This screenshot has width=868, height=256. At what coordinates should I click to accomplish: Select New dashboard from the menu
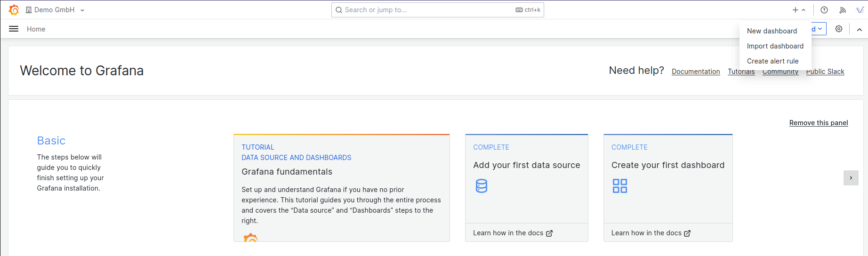772,31
